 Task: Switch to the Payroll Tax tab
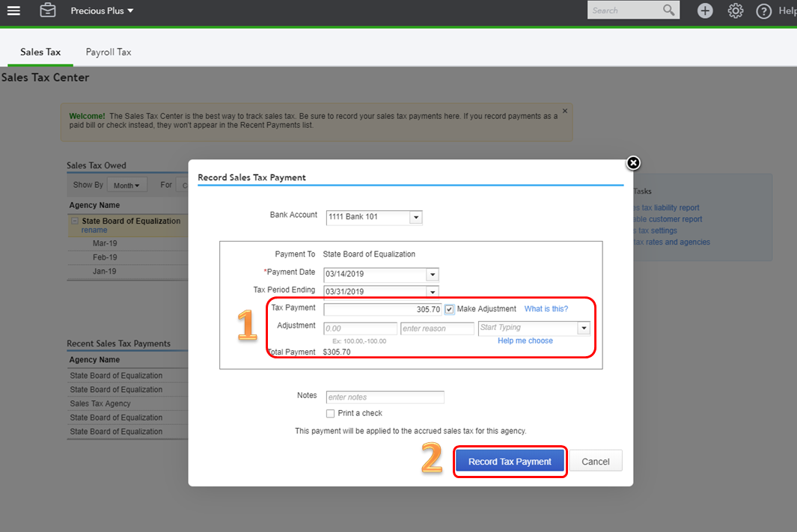[x=108, y=52]
